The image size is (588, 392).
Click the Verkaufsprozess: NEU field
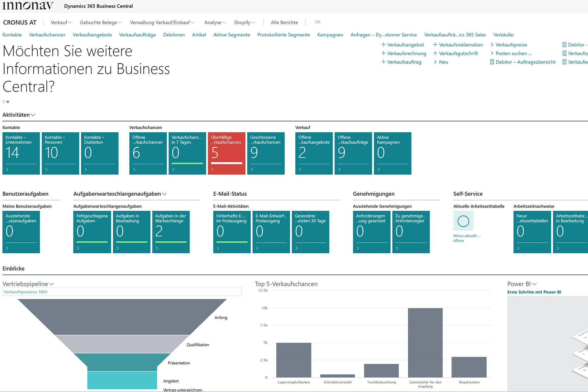click(x=122, y=292)
